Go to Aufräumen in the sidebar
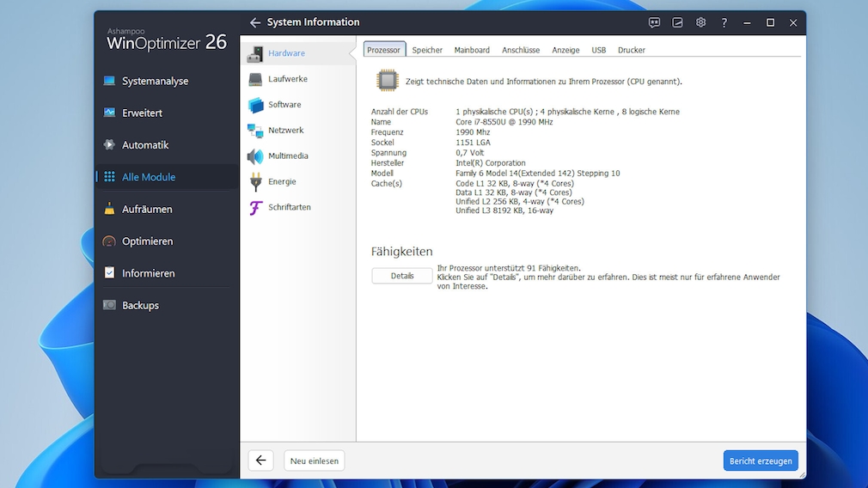Screen dimensions: 868x488 pyautogui.click(x=147, y=209)
